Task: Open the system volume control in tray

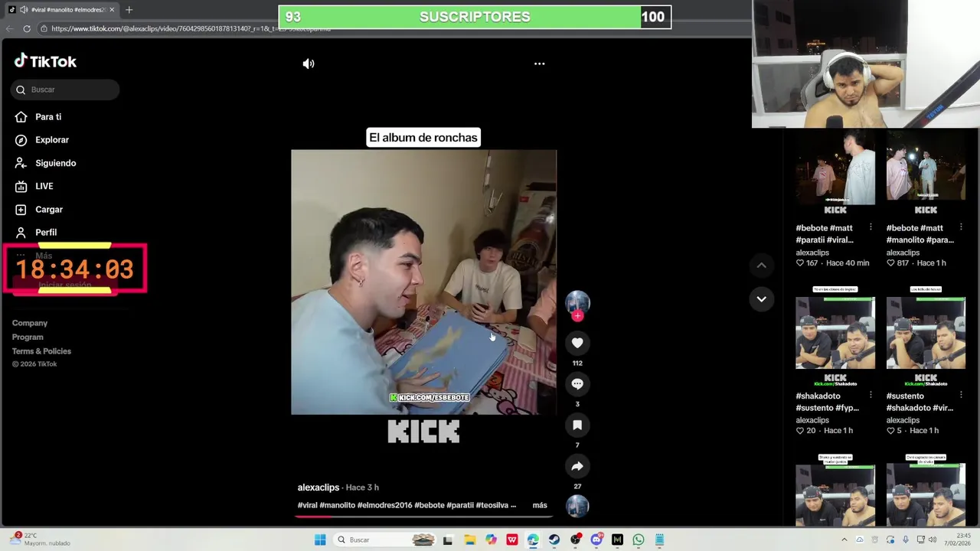Action: pyautogui.click(x=933, y=540)
